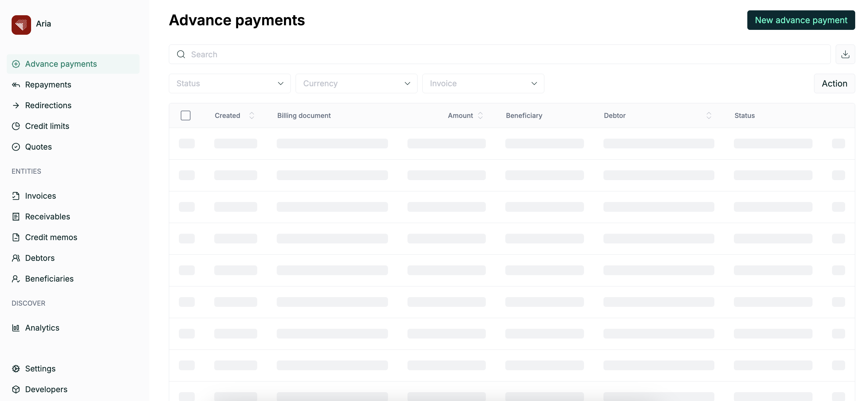Sort by Amount column arrows
Viewport: 868px width, 401px height.
(x=480, y=115)
